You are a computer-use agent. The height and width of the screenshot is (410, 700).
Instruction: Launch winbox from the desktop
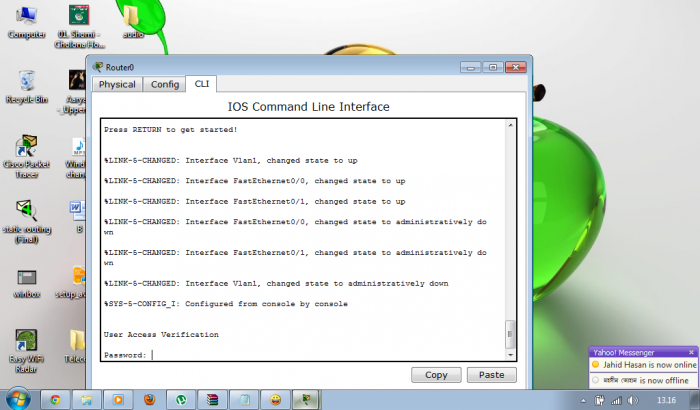coord(26,284)
